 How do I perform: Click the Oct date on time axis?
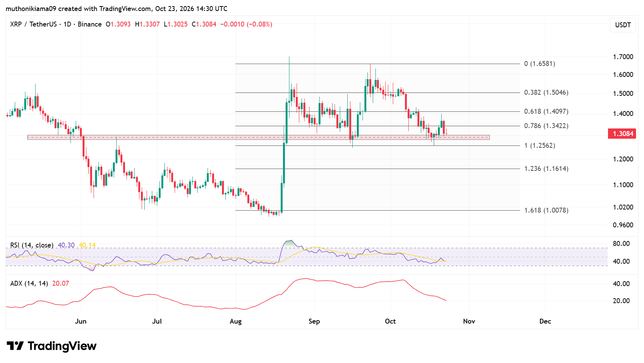point(390,321)
